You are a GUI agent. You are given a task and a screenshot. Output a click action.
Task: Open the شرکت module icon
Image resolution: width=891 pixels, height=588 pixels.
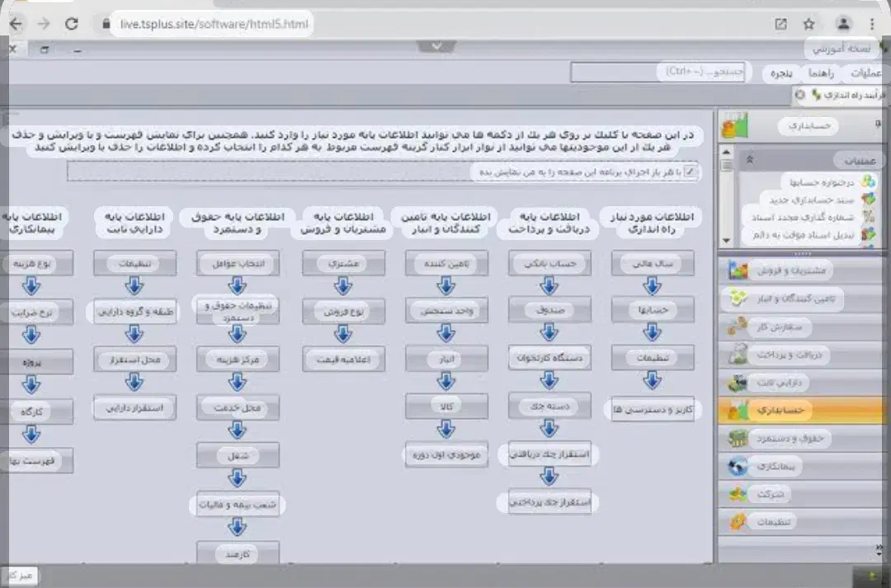tap(738, 494)
